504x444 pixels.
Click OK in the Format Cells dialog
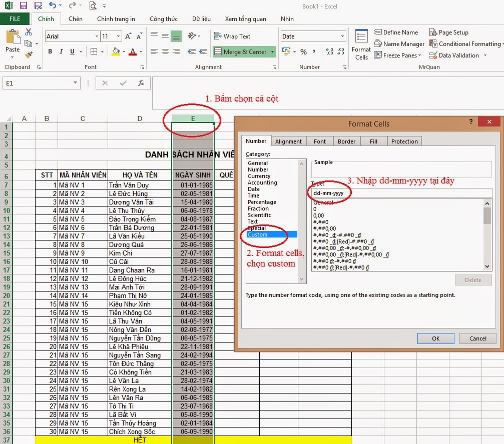435,338
